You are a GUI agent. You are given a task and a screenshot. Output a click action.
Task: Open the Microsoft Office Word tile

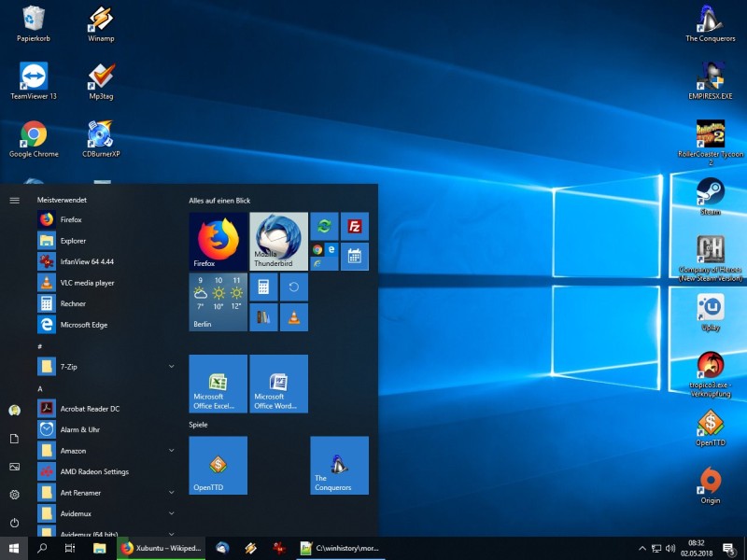pyautogui.click(x=278, y=384)
